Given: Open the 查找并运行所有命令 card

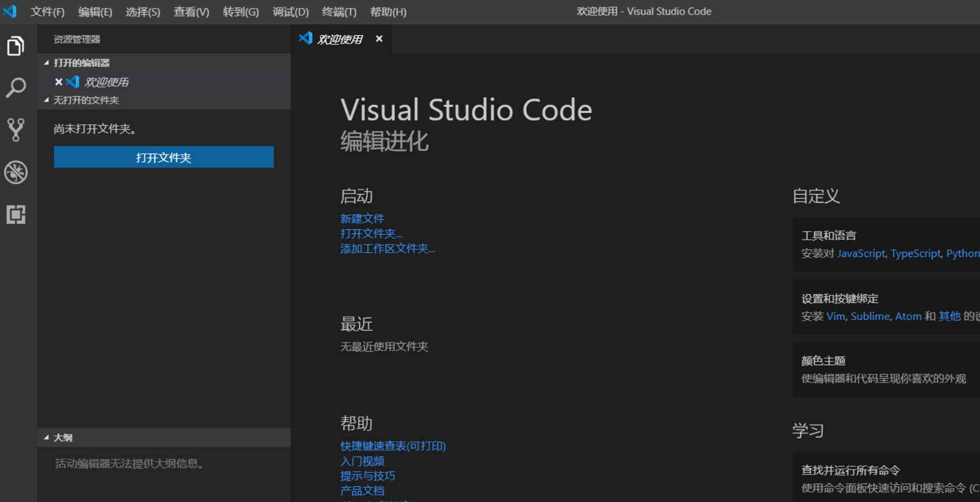Looking at the screenshot, I should point(886,477).
